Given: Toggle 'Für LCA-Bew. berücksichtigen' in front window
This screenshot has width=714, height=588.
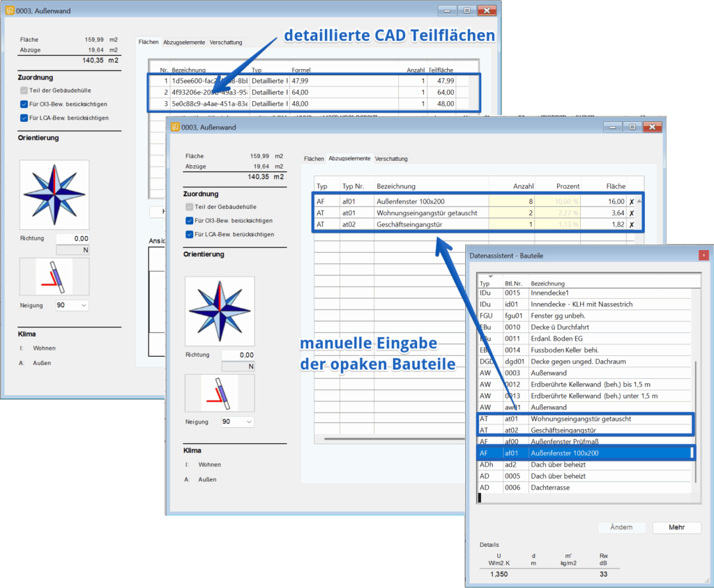Looking at the screenshot, I should click(x=190, y=235).
